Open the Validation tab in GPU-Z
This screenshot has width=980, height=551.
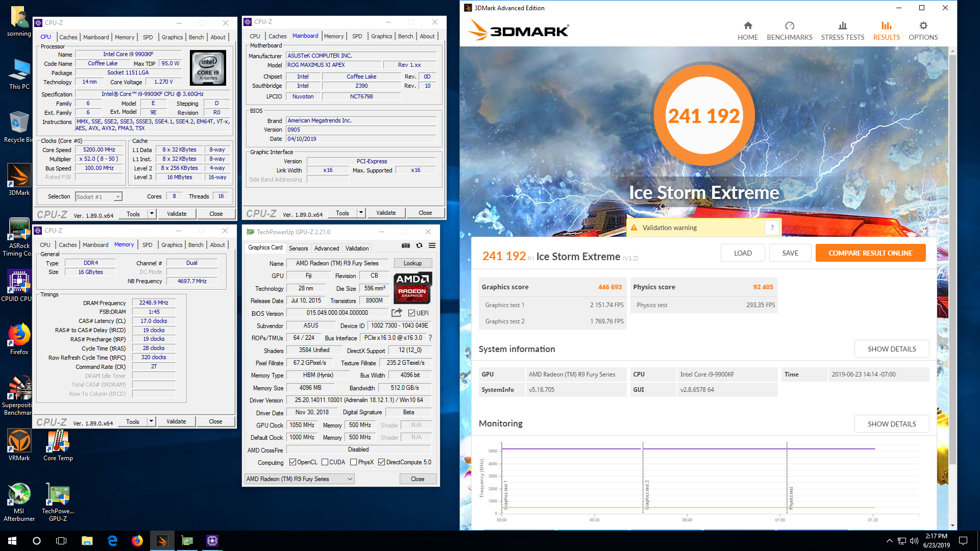[x=357, y=248]
